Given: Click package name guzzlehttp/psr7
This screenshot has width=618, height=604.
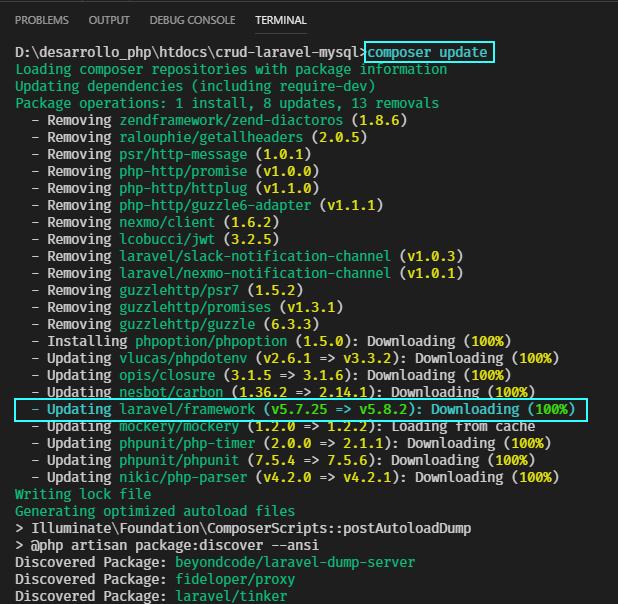Looking at the screenshot, I should click(179, 290).
